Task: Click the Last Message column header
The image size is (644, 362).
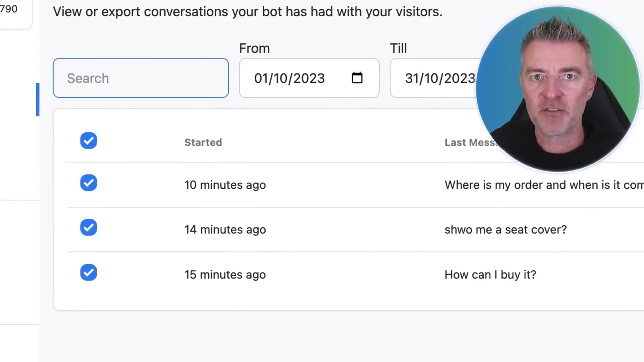Action: tap(470, 142)
